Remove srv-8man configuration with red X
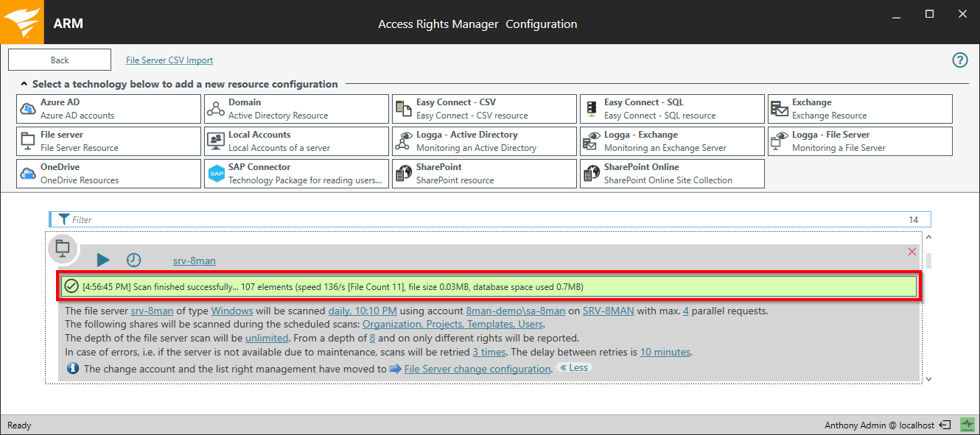980x435 pixels. (x=912, y=252)
